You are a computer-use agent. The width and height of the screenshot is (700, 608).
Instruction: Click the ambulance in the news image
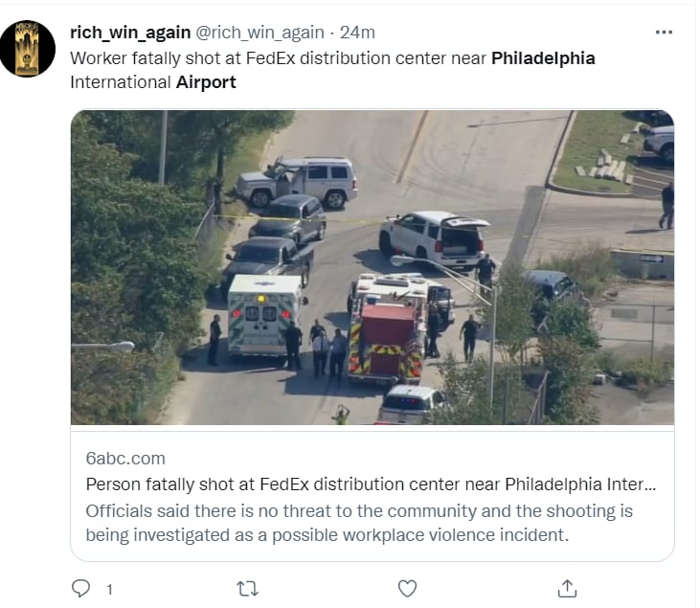pos(264,315)
